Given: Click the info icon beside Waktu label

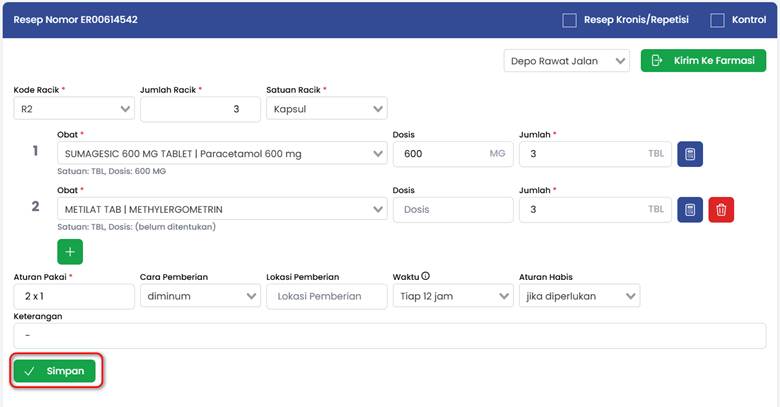Looking at the screenshot, I should pos(426,277).
